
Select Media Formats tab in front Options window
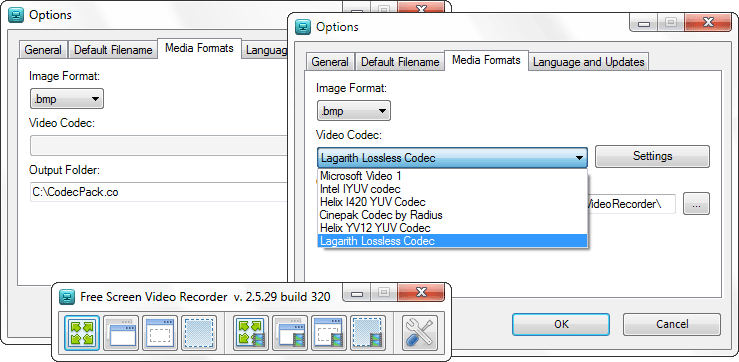click(x=486, y=60)
